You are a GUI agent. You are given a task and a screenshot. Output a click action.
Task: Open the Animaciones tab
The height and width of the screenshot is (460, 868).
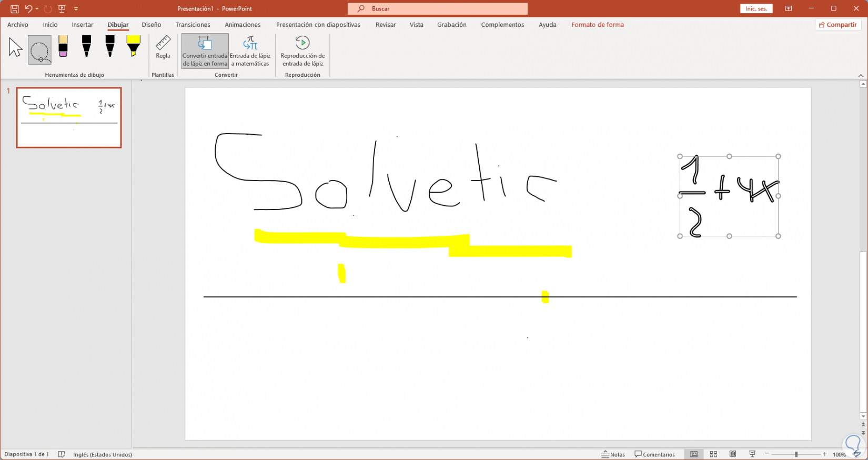tap(243, 25)
